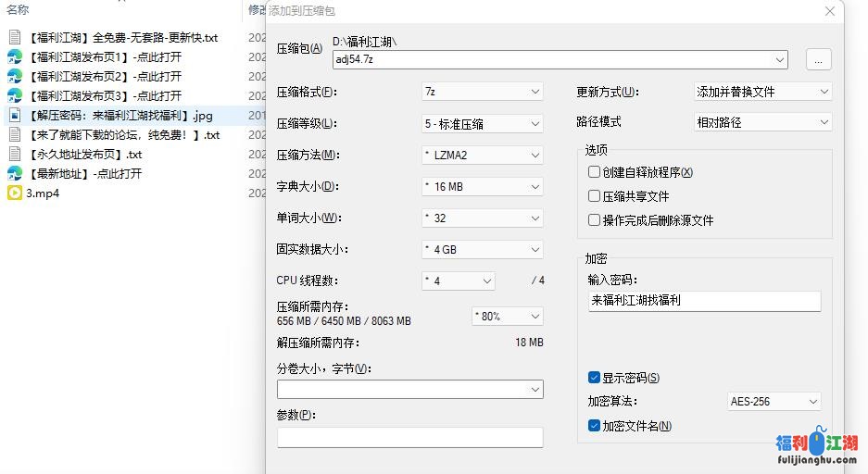The width and height of the screenshot is (868, 474).
Task: Uncheck the 显示密码 checkbox
Action: [595, 378]
